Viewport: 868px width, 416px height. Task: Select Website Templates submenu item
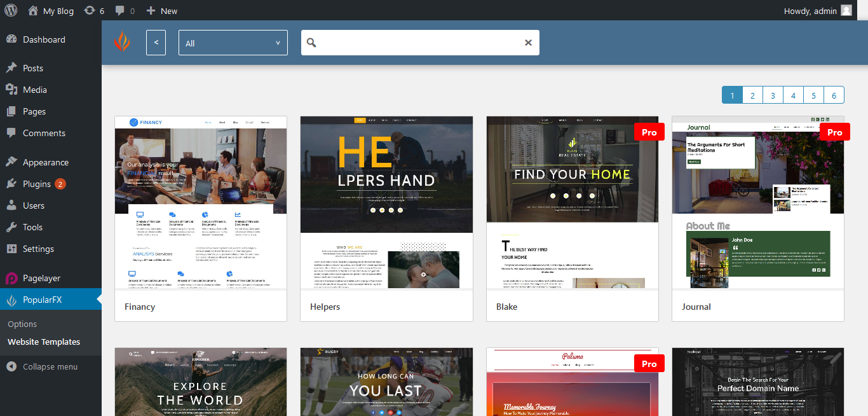click(x=44, y=342)
